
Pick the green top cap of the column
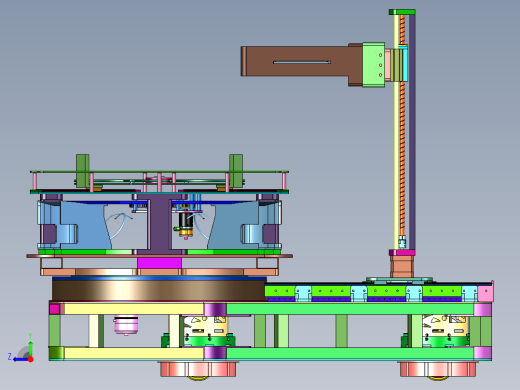402,12
